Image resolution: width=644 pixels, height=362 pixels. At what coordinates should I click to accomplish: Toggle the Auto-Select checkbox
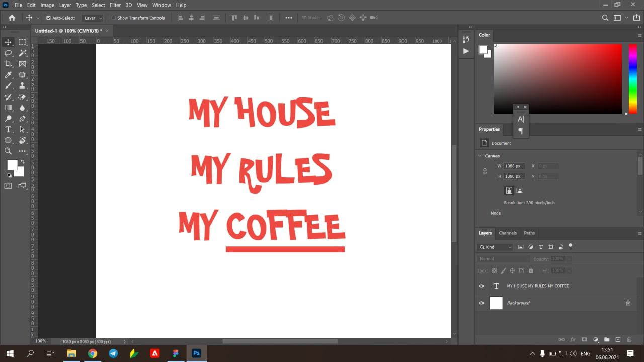(x=49, y=18)
